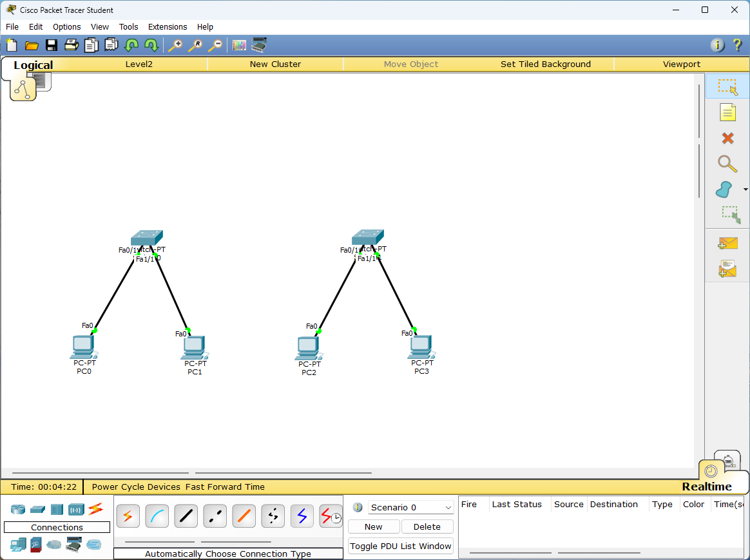
Task: Pick the Phone cable zigzag dashed
Action: (273, 516)
